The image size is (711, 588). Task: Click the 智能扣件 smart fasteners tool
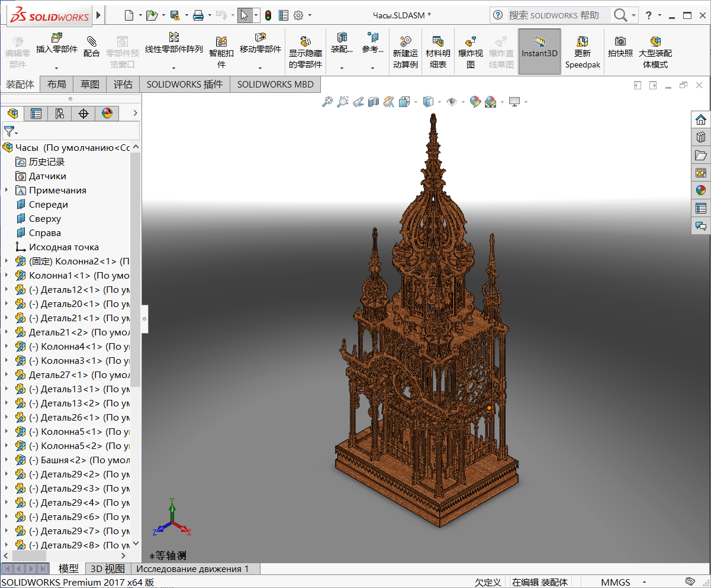[x=221, y=52]
